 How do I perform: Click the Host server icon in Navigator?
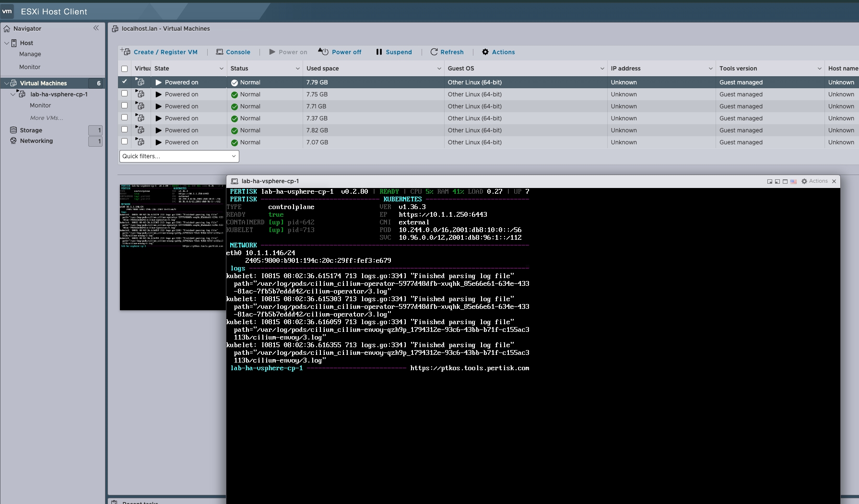coord(14,43)
